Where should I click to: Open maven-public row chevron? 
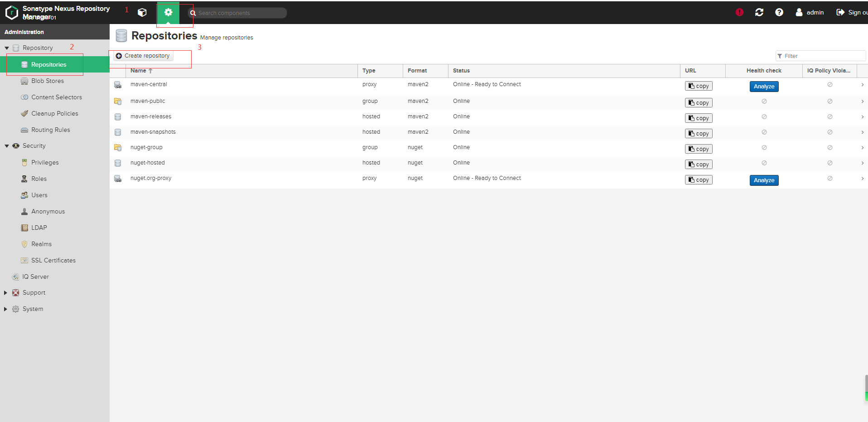pyautogui.click(x=862, y=102)
